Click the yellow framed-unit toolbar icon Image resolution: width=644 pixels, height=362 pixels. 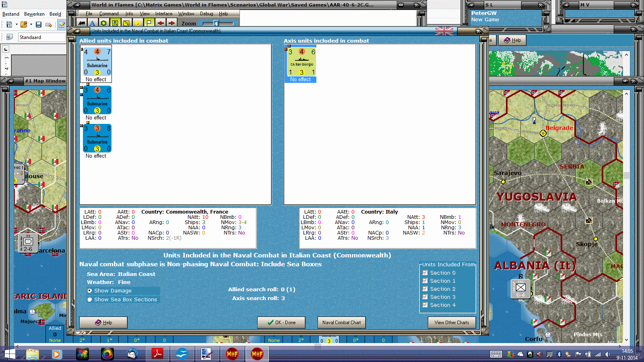pyautogui.click(x=115, y=23)
